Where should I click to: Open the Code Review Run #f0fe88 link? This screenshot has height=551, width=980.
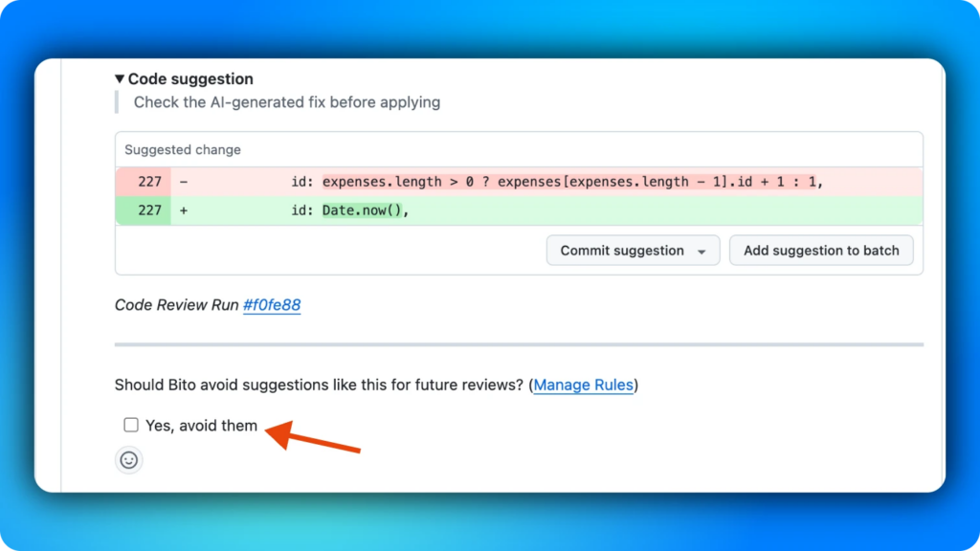tap(274, 305)
